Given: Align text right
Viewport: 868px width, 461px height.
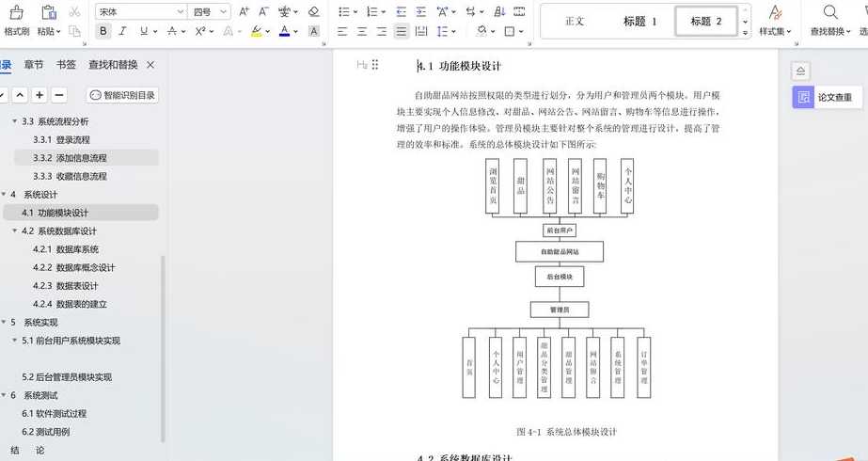Looking at the screenshot, I should coord(382,32).
